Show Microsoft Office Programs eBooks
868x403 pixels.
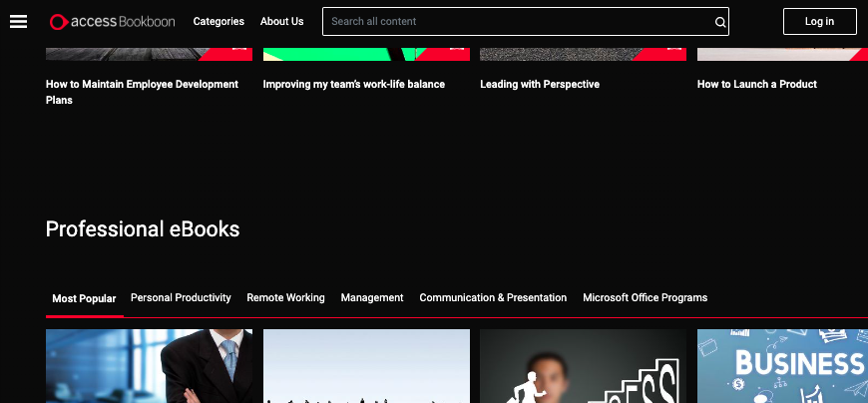click(645, 298)
